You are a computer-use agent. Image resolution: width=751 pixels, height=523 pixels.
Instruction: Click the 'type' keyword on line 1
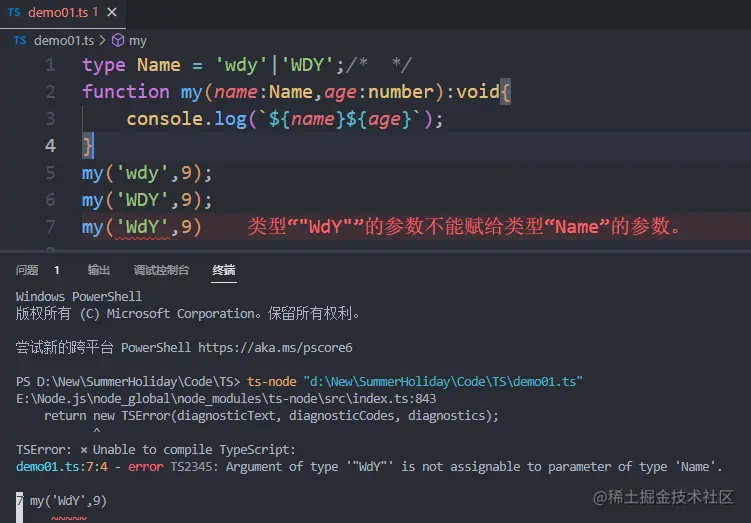coord(104,66)
